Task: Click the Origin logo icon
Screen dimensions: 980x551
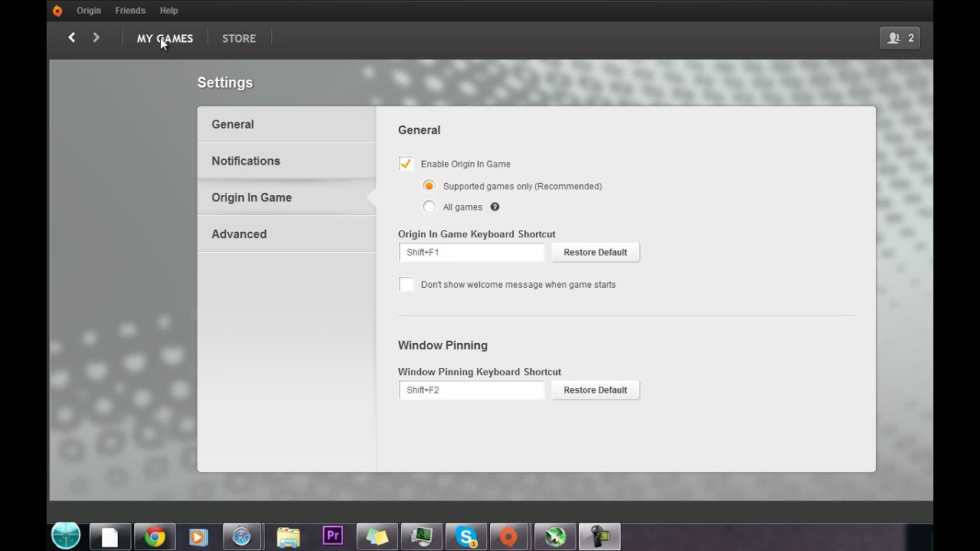Action: click(x=57, y=11)
